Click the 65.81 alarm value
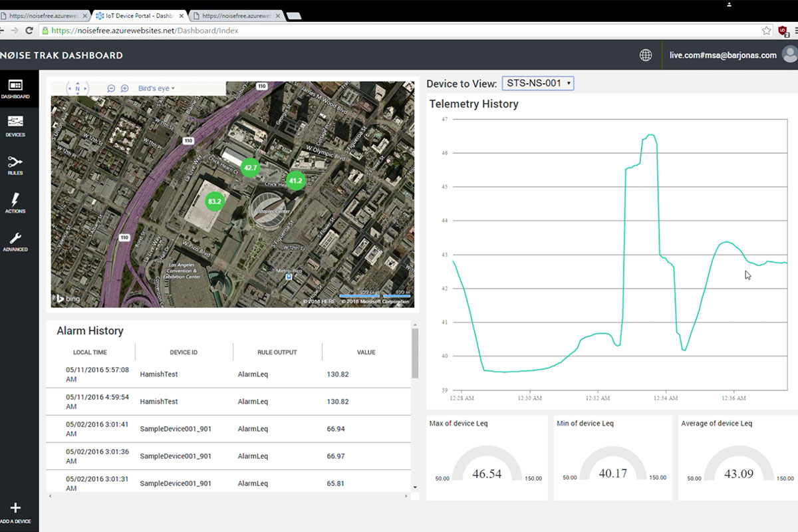This screenshot has width=798, height=532. coord(336,483)
